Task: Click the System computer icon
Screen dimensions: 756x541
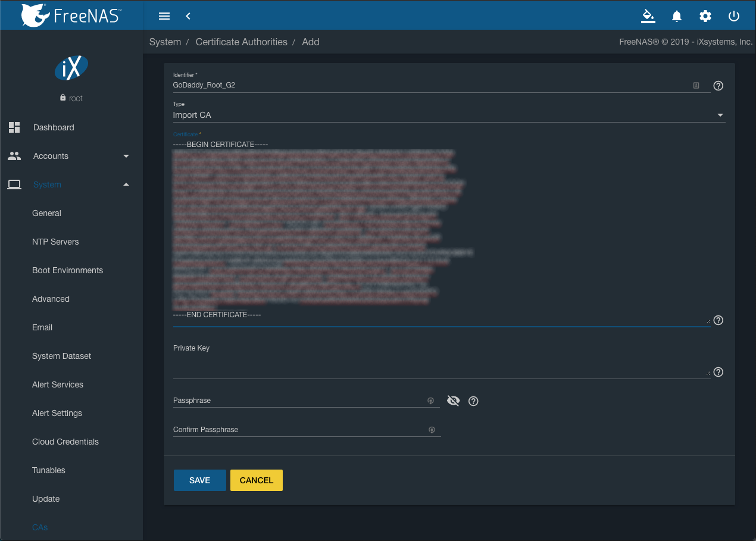Action: [13, 184]
